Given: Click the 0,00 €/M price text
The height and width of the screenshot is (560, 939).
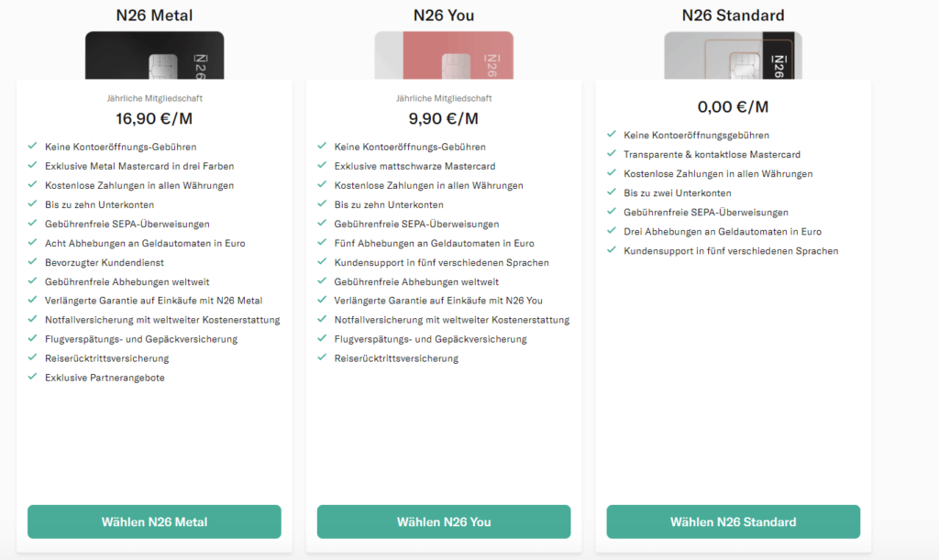Looking at the screenshot, I should pos(733,107).
